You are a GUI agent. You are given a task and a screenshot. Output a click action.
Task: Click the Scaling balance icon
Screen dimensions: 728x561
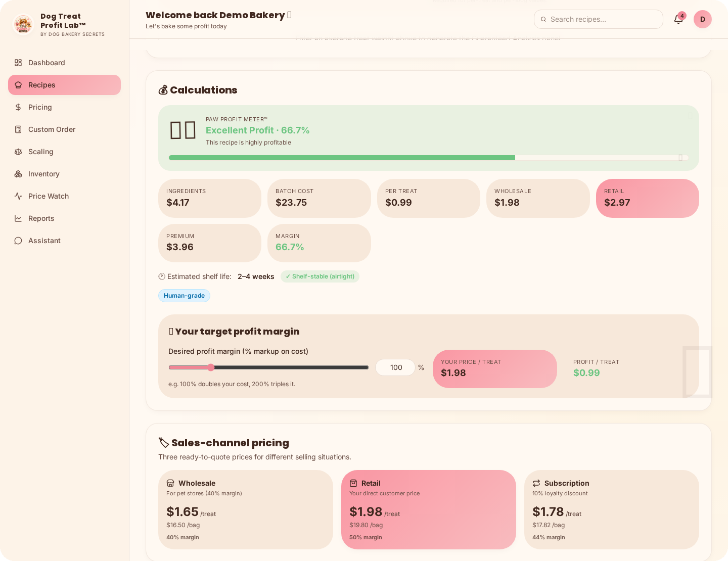(18, 152)
